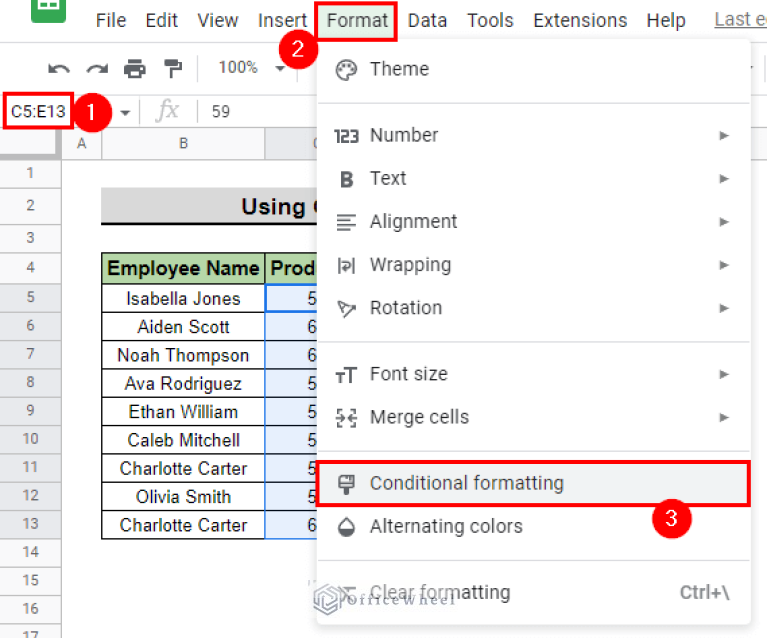Open the Extensions menu
767x638 pixels.
580,20
